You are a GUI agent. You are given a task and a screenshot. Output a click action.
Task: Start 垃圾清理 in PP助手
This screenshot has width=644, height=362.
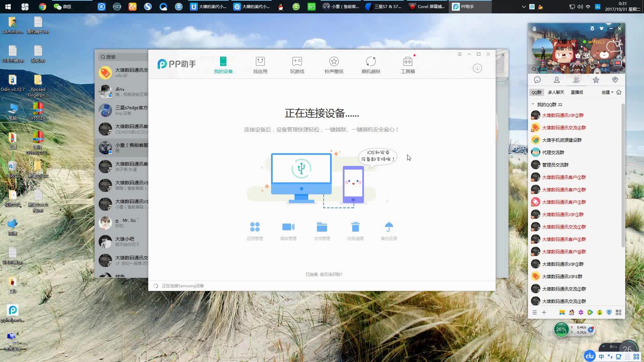pyautogui.click(x=356, y=231)
